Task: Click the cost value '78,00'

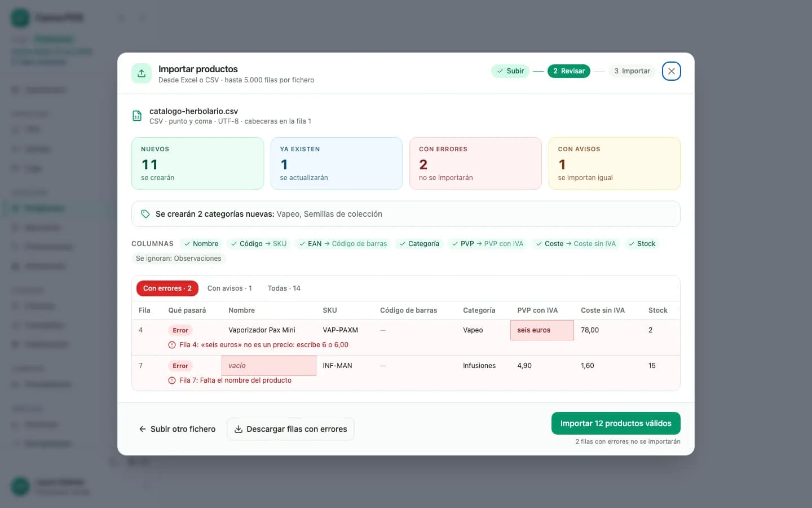Action: [x=590, y=330]
